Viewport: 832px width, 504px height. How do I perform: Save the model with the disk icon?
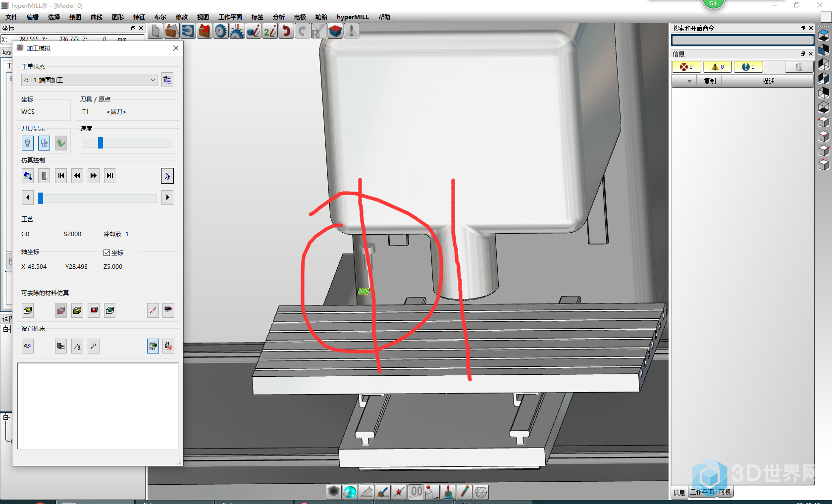pos(188,31)
